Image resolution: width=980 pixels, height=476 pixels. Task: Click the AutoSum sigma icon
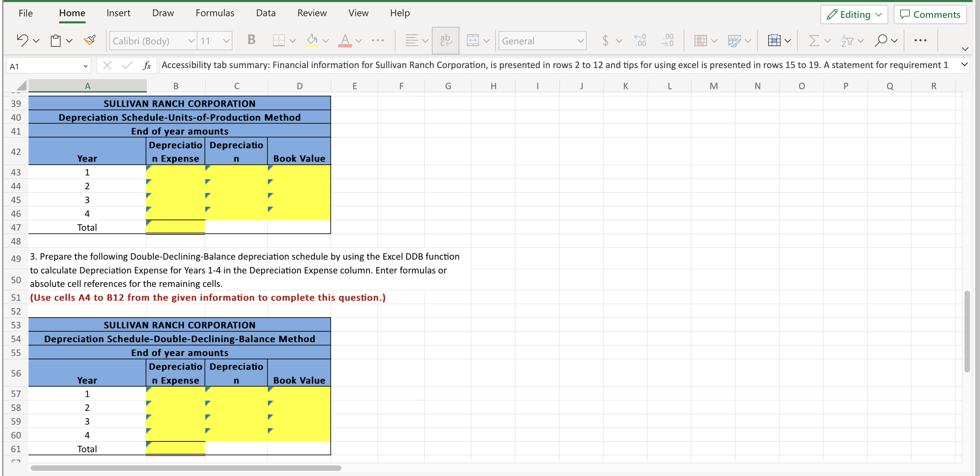point(814,40)
